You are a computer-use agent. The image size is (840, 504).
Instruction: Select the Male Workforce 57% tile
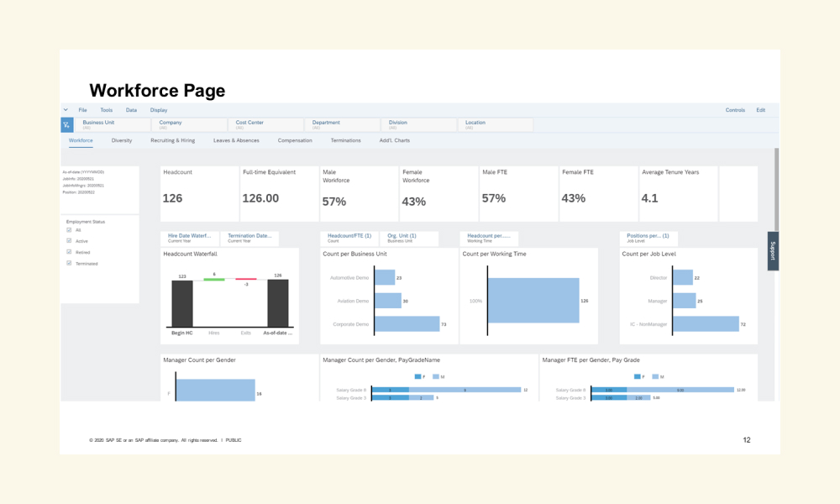pos(359,194)
